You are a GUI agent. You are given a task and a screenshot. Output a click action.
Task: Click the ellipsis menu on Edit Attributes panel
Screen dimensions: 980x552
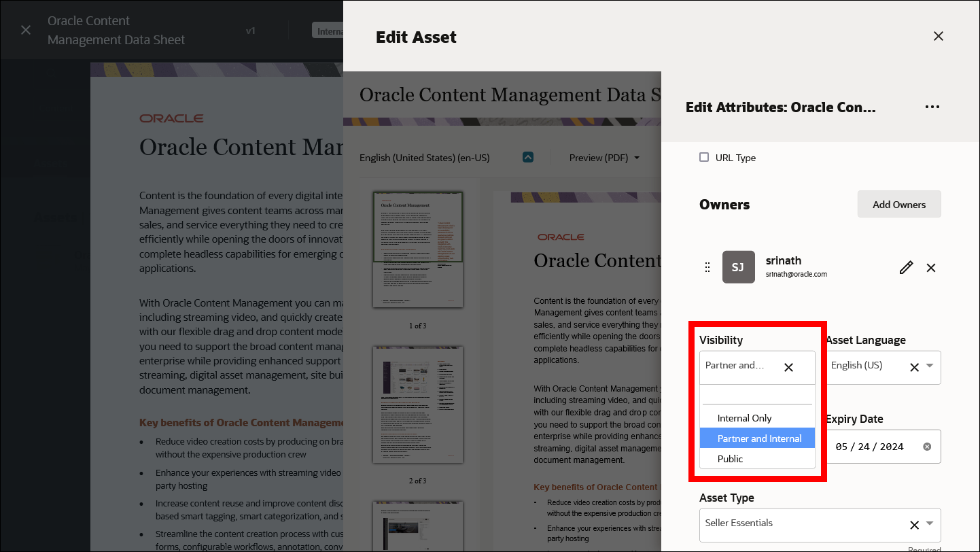point(932,107)
